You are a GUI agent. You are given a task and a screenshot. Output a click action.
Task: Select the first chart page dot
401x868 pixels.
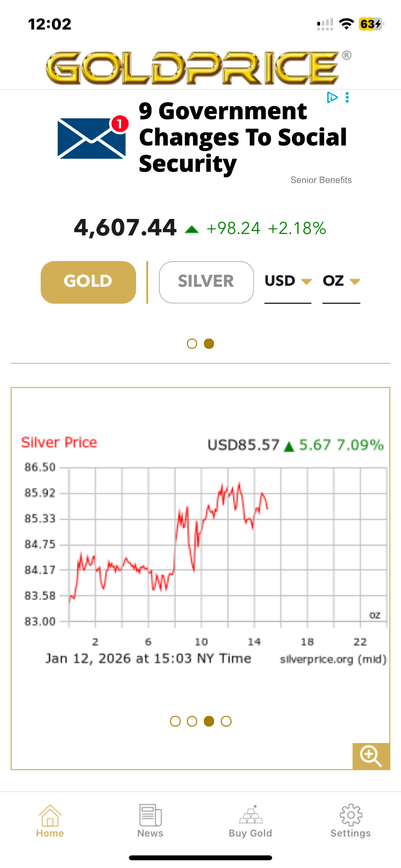[x=175, y=721]
